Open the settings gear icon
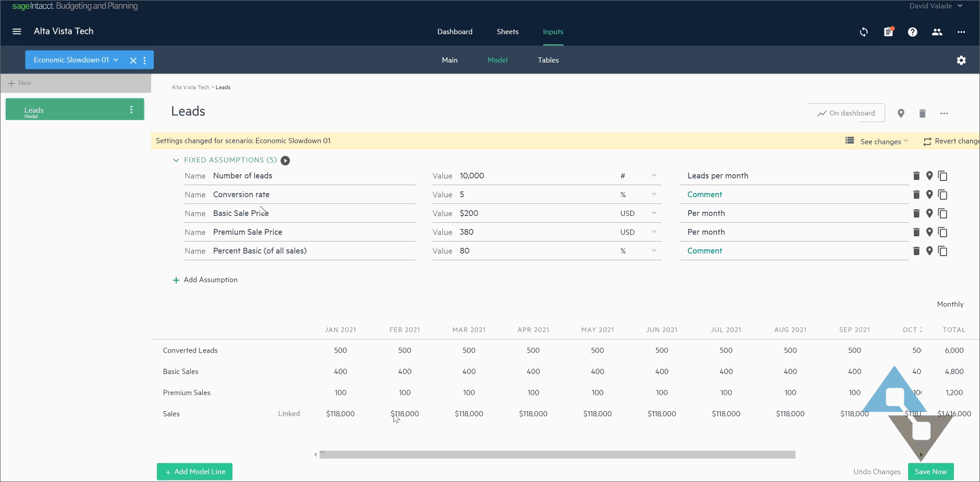 [961, 61]
